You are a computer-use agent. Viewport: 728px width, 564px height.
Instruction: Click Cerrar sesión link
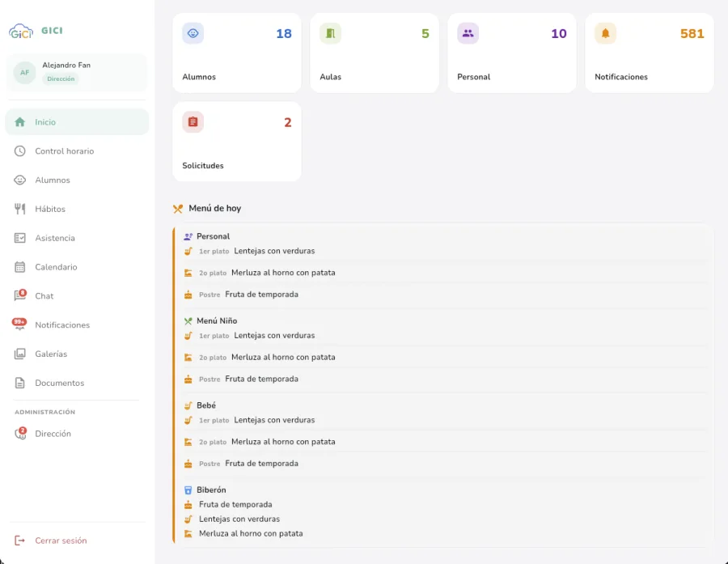pos(61,541)
